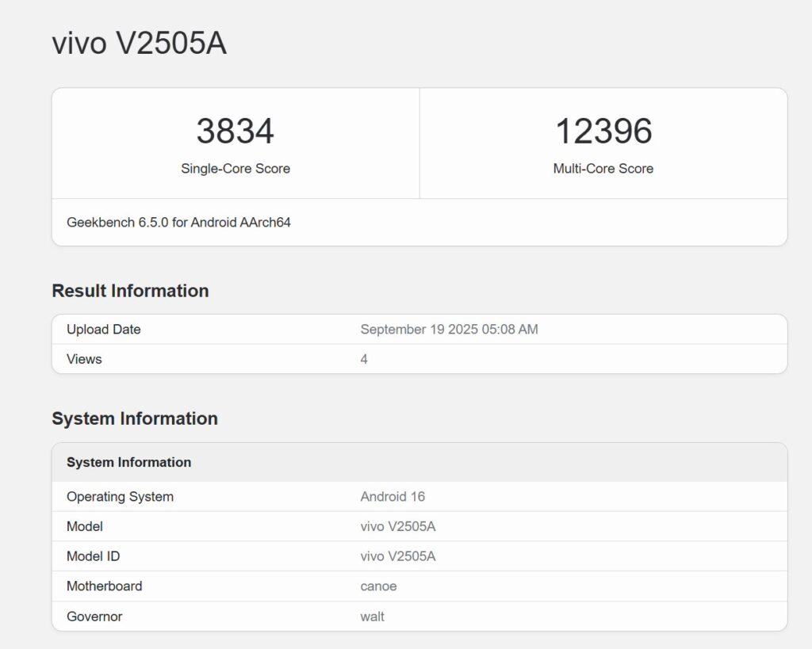Click the large System Information section heading
The width and height of the screenshot is (812, 649).
coord(135,418)
